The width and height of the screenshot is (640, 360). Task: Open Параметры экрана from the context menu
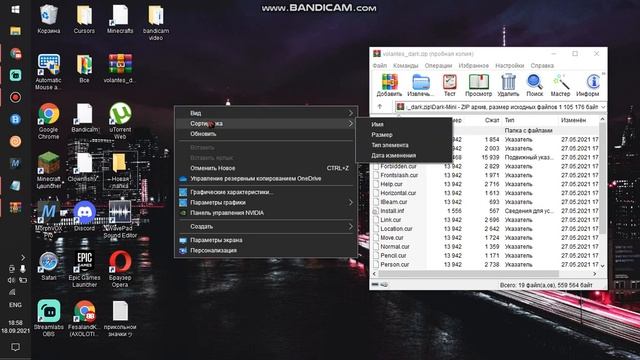pos(266,240)
